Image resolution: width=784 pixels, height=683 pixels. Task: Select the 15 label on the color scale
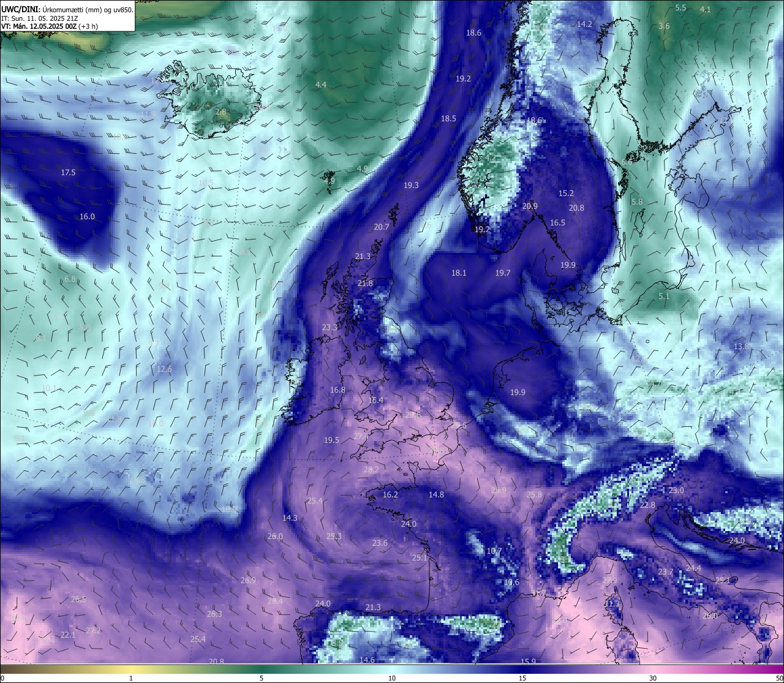522,678
